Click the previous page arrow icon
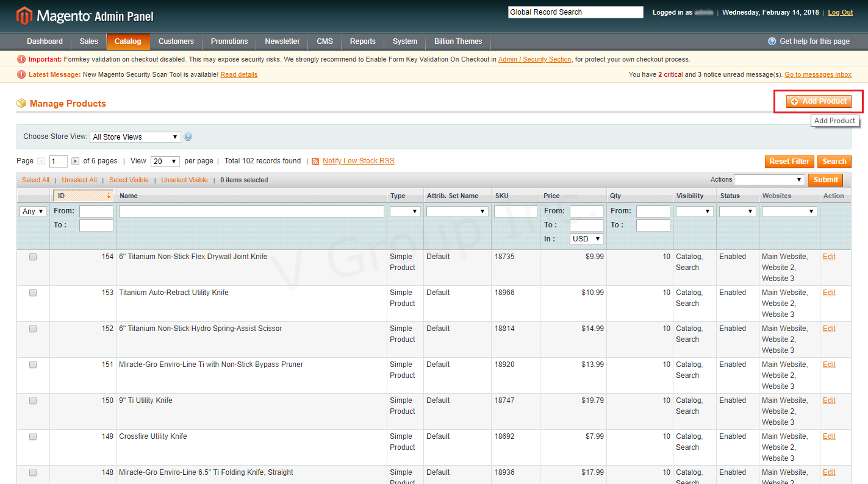 tap(41, 162)
